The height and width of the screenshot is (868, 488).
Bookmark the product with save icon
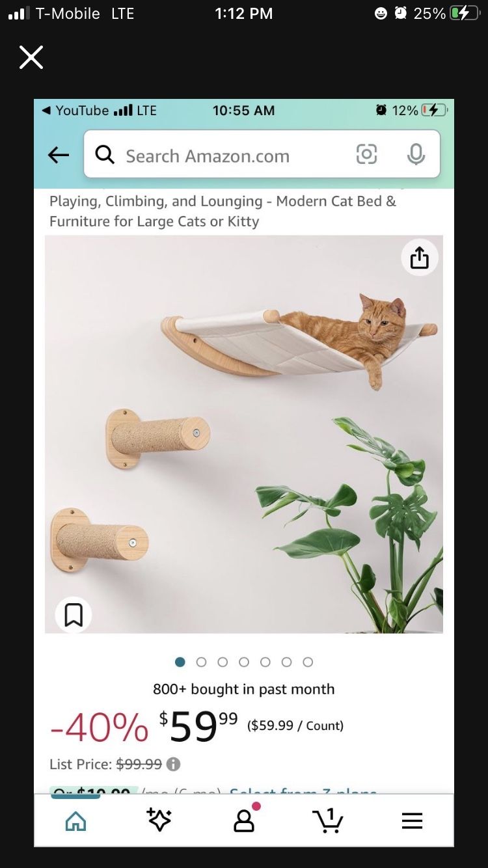point(74,614)
